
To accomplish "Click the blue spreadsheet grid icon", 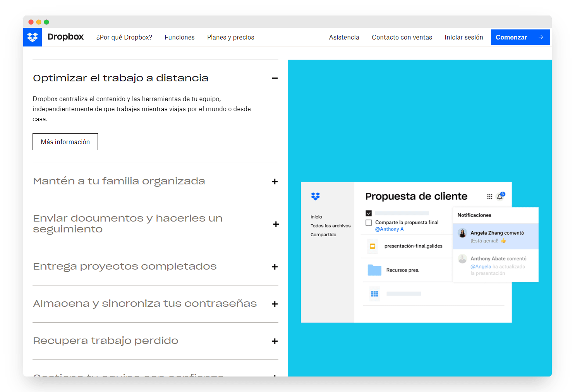I will [374, 294].
